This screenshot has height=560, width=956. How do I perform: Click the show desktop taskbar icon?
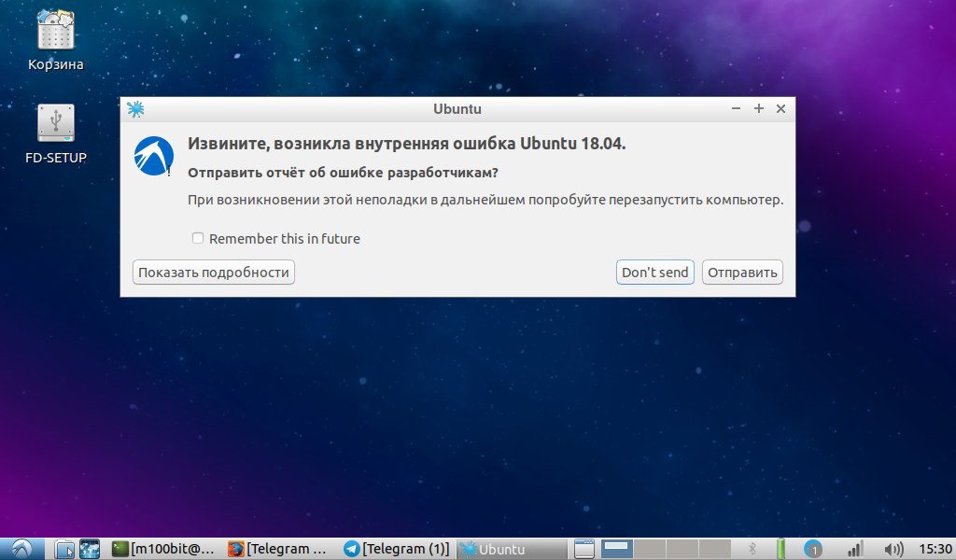click(x=583, y=549)
